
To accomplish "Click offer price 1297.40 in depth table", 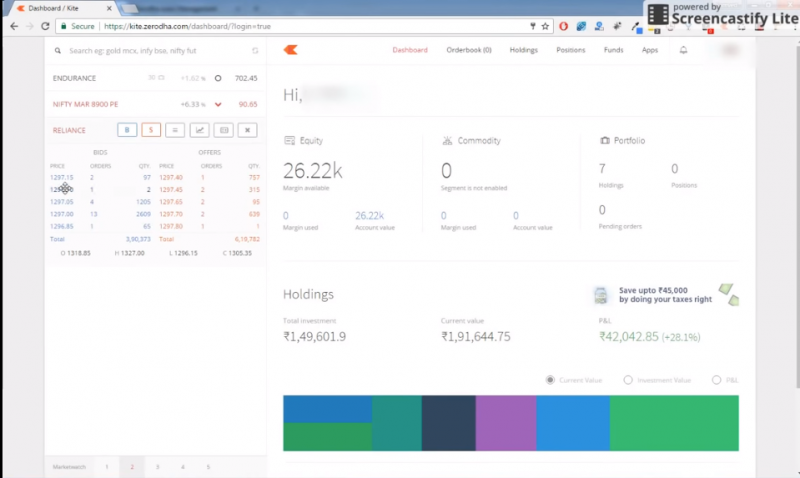I will (x=171, y=178).
